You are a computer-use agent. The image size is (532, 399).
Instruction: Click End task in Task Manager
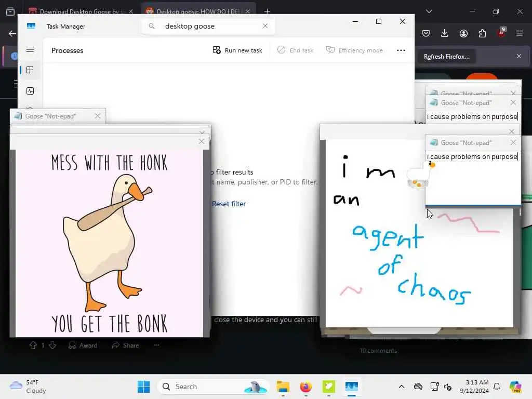pos(295,50)
